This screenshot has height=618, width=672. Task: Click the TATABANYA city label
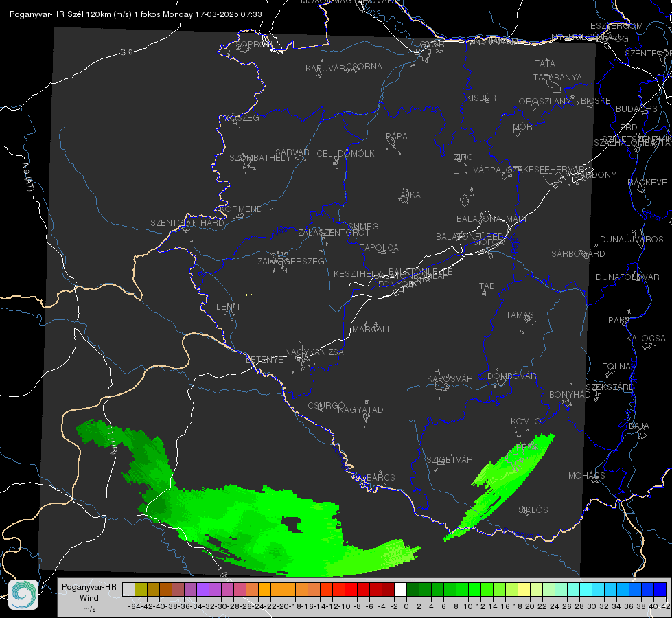pyautogui.click(x=557, y=78)
